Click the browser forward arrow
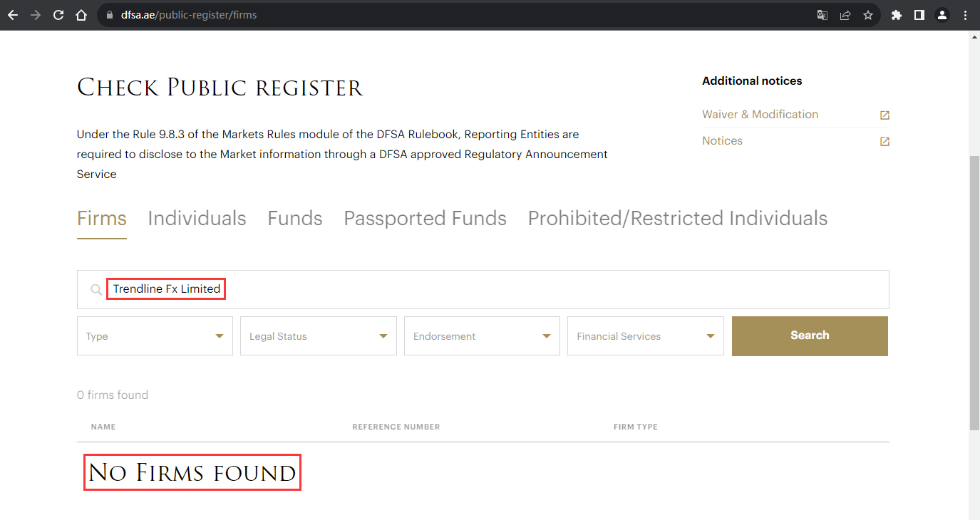The width and height of the screenshot is (980, 520). 36,15
